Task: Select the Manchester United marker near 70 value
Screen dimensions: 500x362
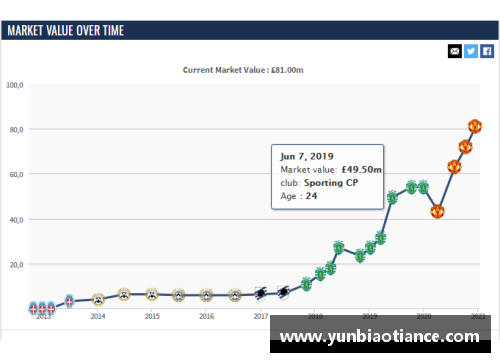Action: (465, 147)
